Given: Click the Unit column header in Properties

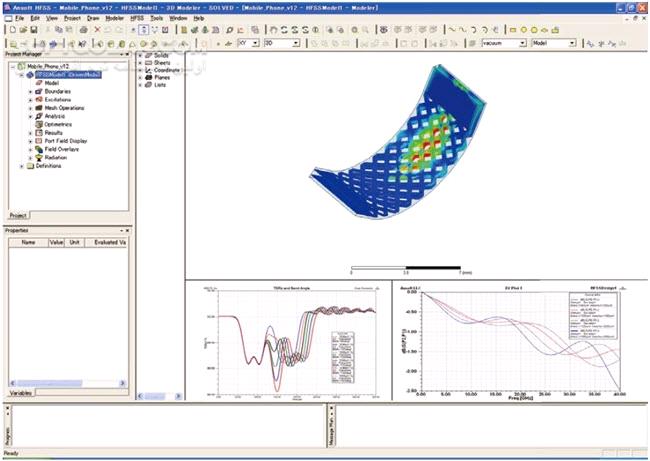Looking at the screenshot, I should pyautogui.click(x=74, y=243).
